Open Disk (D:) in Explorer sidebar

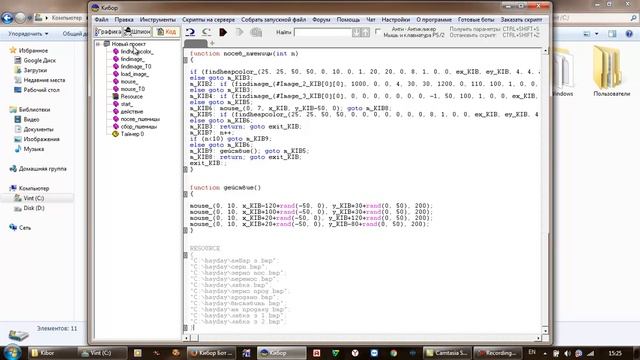(x=33, y=208)
